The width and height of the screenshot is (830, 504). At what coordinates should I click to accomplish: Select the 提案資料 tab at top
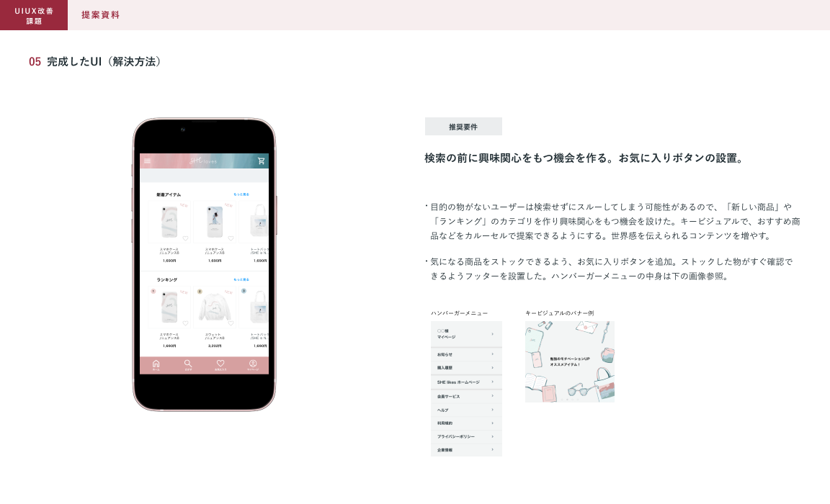101,15
